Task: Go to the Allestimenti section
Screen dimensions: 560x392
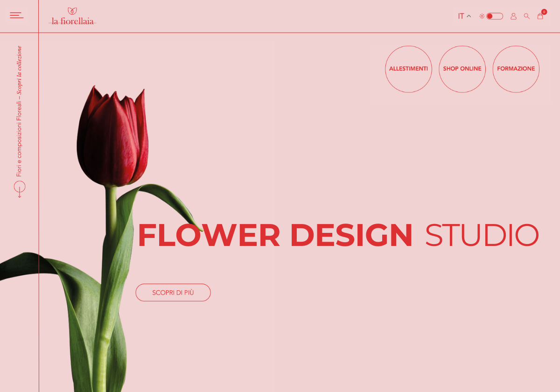Action: pos(408,69)
